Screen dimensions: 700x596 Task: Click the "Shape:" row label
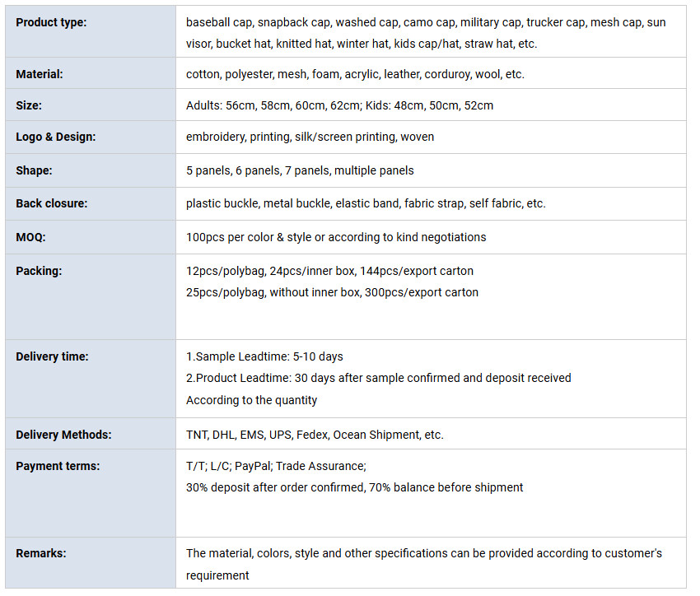pyautogui.click(x=34, y=170)
